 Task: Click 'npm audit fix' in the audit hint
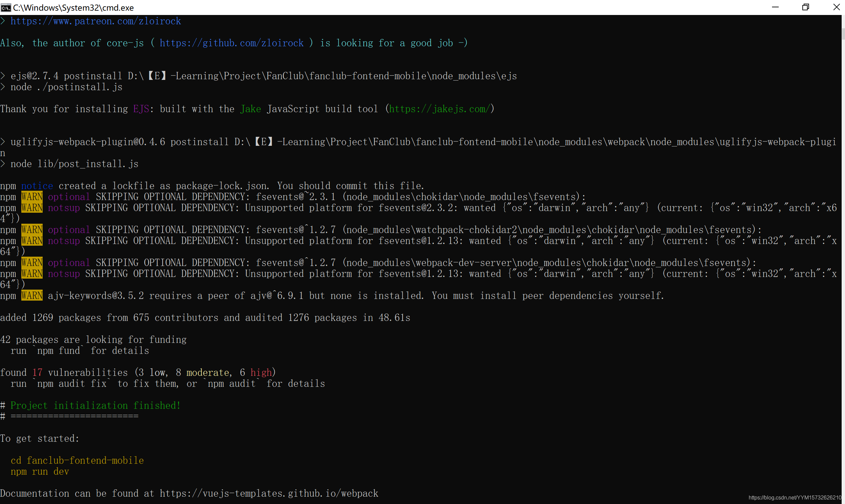point(72,384)
